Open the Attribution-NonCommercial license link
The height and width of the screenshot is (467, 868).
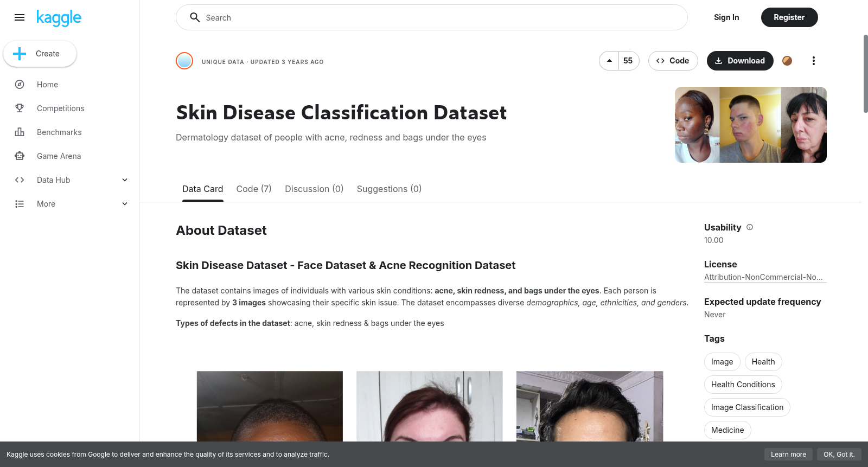765,277
